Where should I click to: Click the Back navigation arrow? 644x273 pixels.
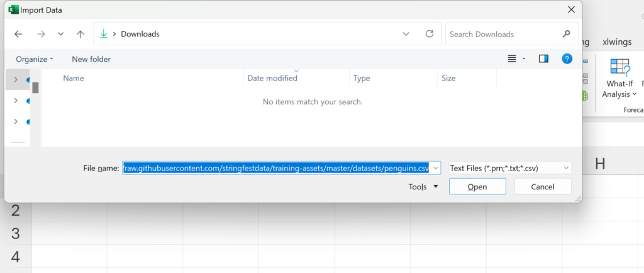[18, 34]
